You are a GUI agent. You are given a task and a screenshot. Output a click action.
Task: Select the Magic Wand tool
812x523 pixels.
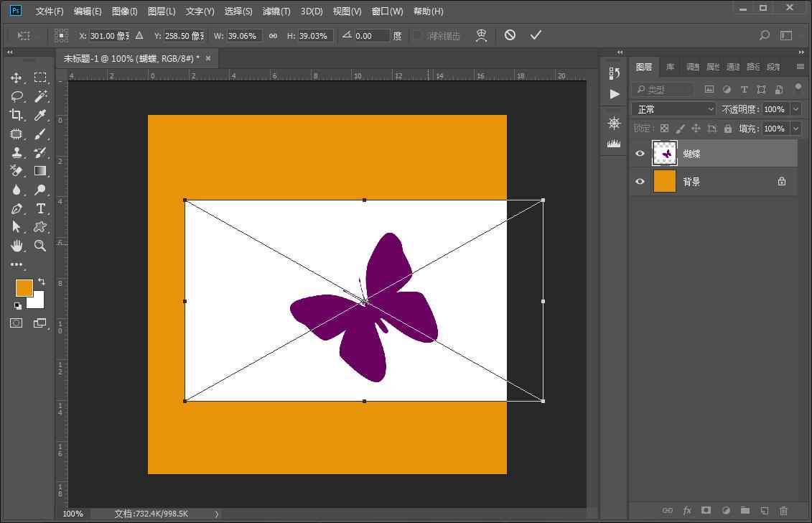[x=41, y=96]
